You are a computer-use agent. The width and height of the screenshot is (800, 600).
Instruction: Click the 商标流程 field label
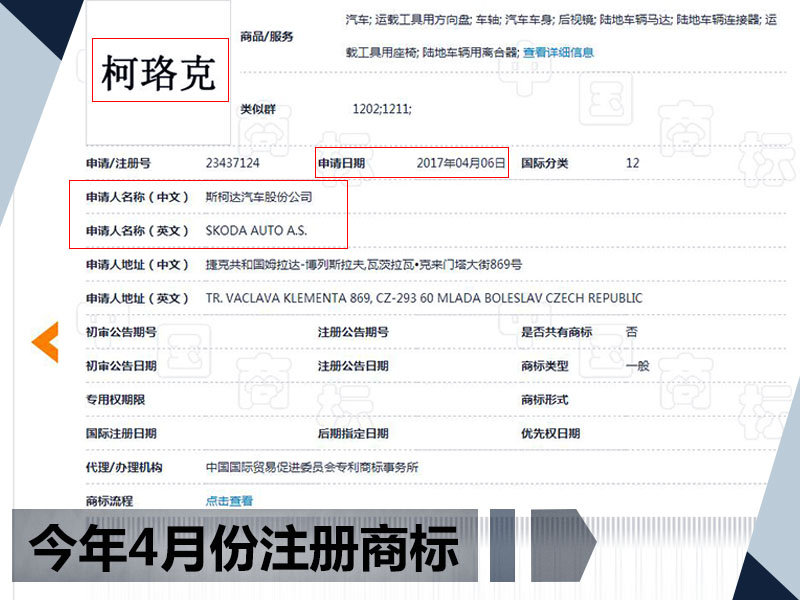pyautogui.click(x=109, y=501)
